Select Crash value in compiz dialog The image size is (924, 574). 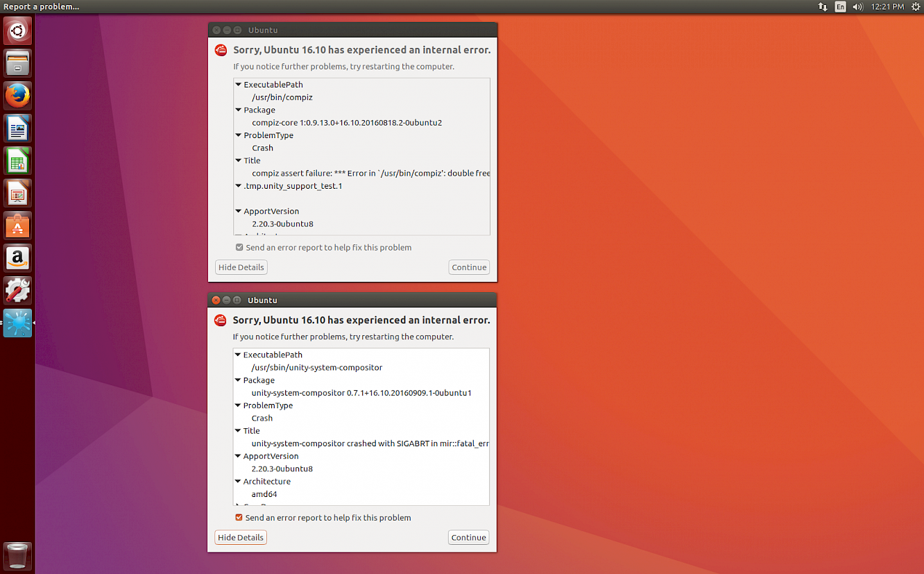(x=262, y=148)
